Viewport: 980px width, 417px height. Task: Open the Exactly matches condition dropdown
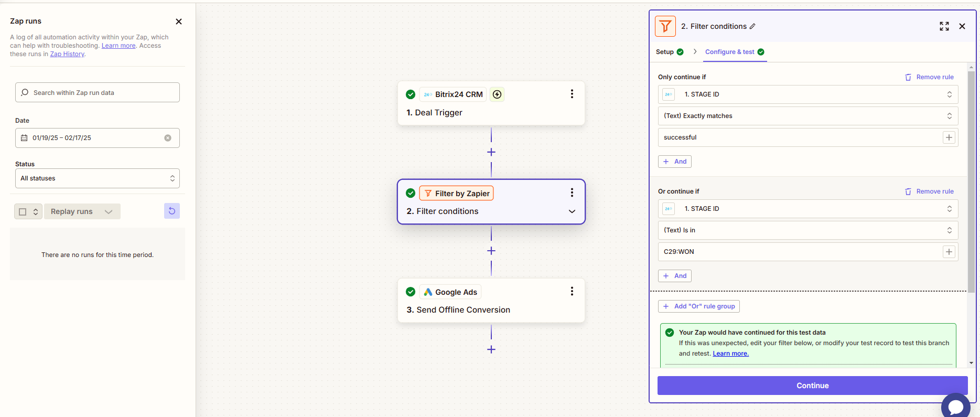click(808, 116)
